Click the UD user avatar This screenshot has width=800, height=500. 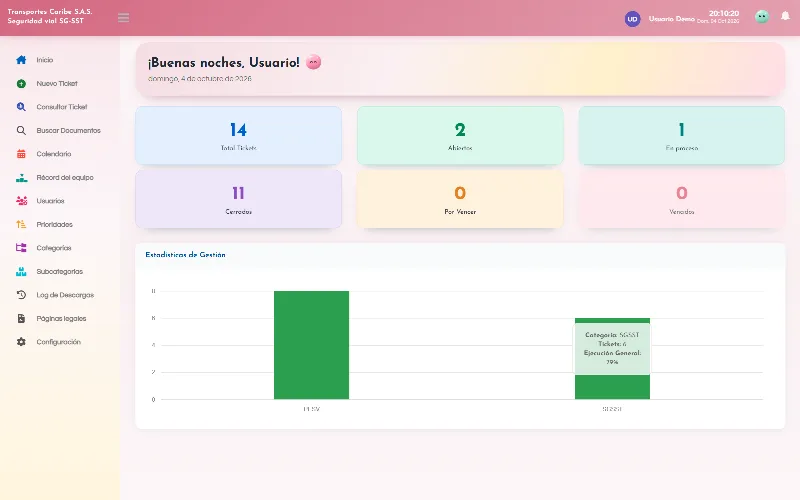click(632, 19)
